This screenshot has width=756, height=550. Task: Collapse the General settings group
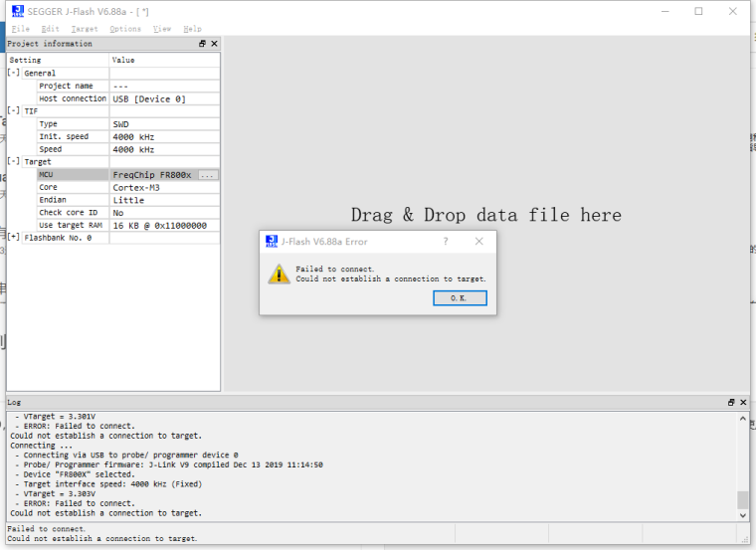(14, 73)
